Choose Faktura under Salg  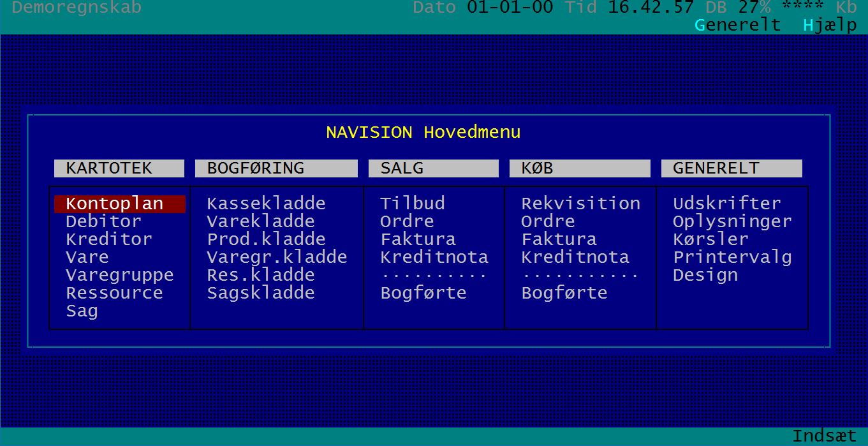tap(418, 240)
